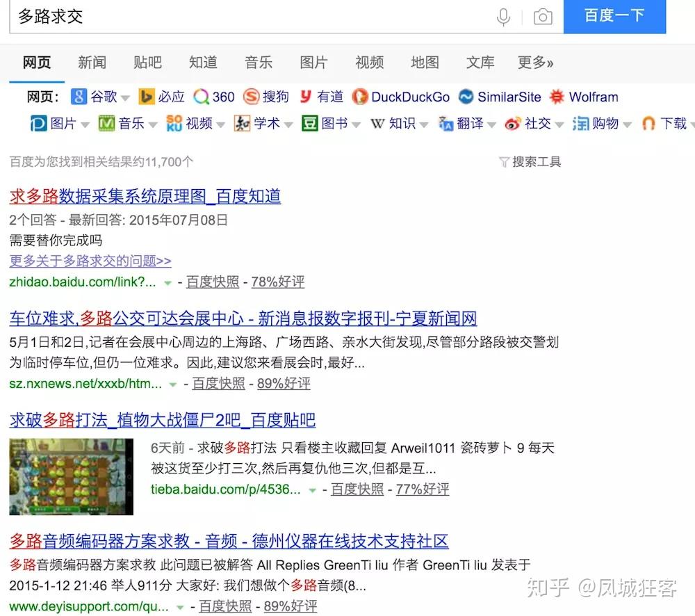Open the 360 search icon
This screenshot has height=616, width=695.
[201, 97]
